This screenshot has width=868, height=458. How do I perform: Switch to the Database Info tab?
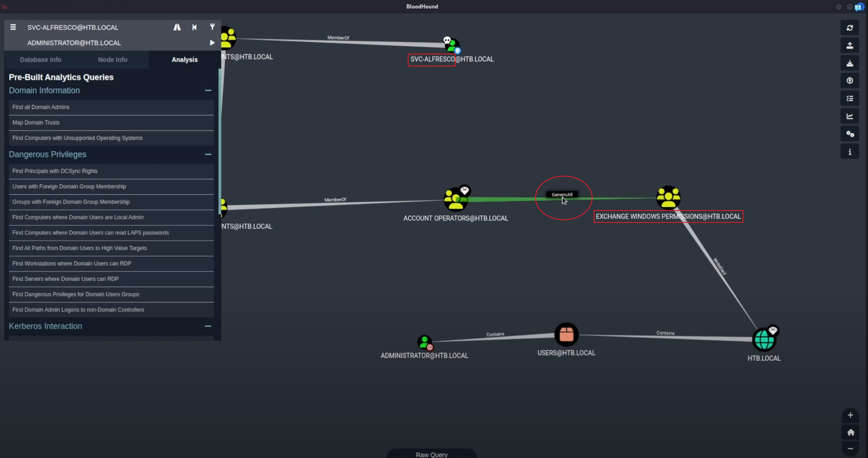[41, 59]
